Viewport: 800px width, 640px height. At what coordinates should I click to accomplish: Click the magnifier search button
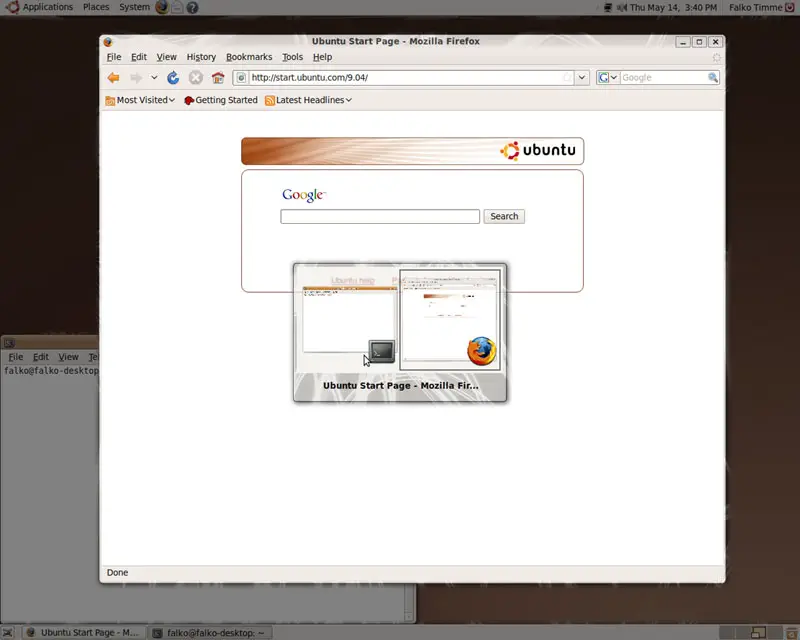pyautogui.click(x=713, y=78)
